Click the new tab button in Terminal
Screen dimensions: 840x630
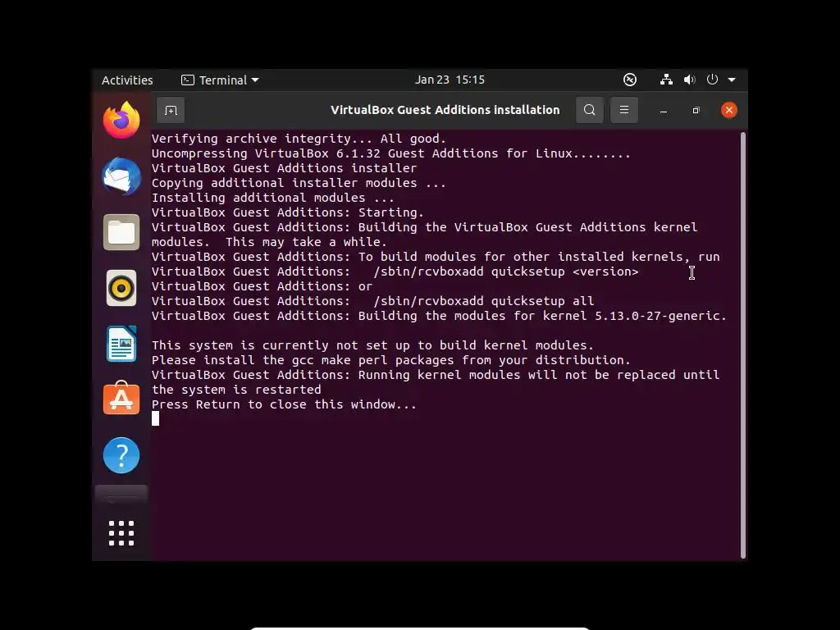(171, 111)
